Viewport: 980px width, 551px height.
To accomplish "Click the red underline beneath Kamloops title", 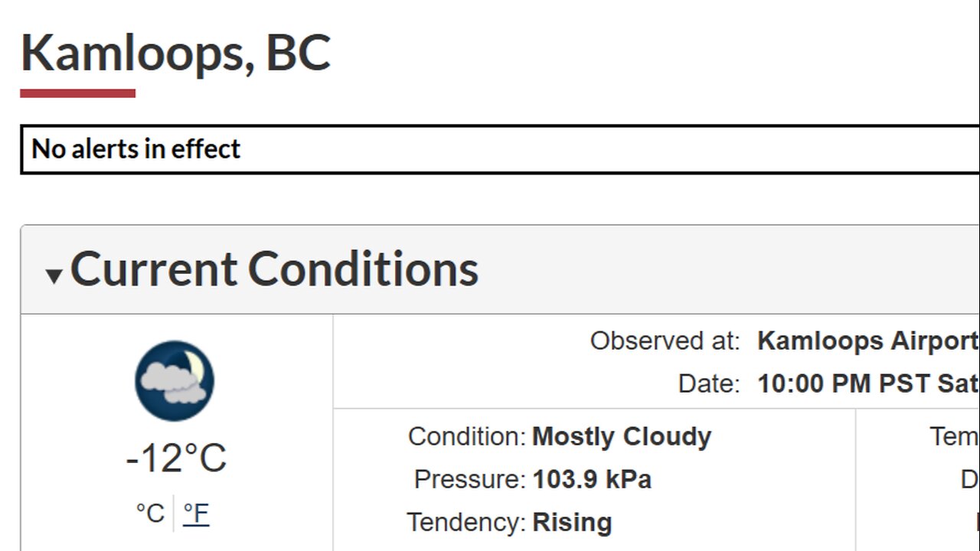I will click(77, 93).
